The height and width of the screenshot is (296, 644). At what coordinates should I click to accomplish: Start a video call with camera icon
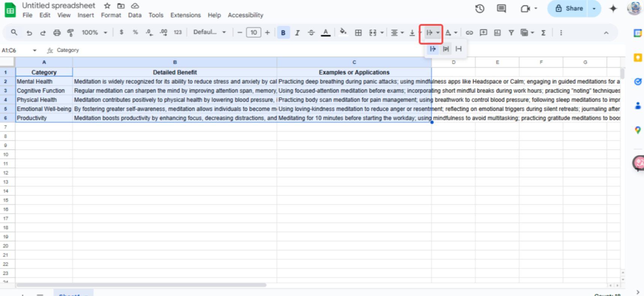click(x=525, y=9)
